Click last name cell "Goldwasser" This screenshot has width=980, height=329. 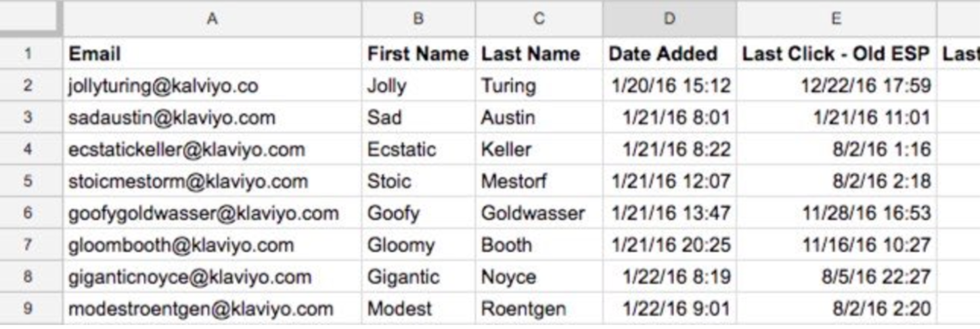[x=533, y=213]
